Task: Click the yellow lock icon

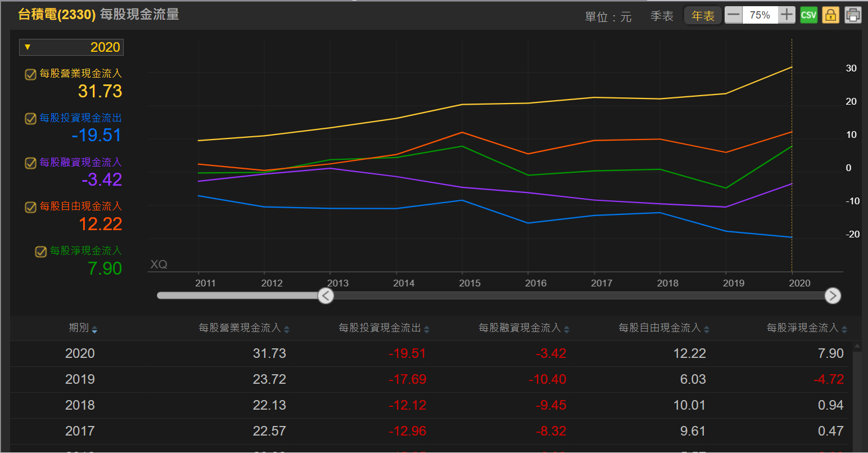Action: [x=830, y=15]
